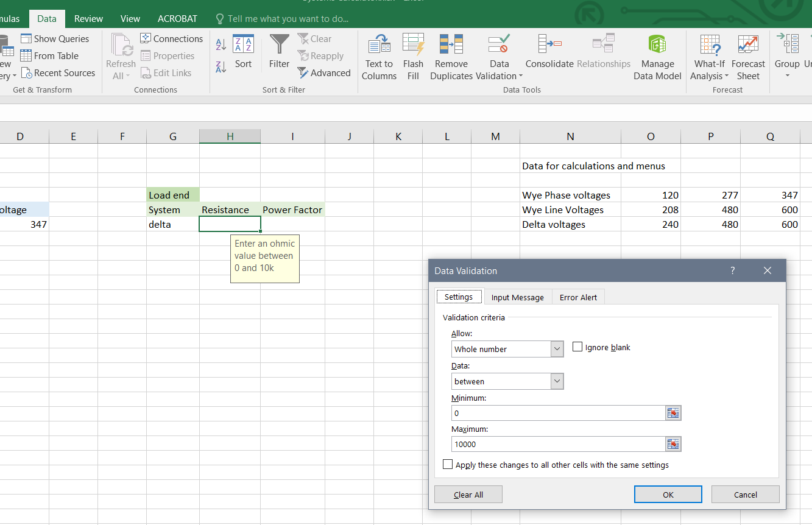
Task: Sort Z to A descending
Action: [221, 66]
